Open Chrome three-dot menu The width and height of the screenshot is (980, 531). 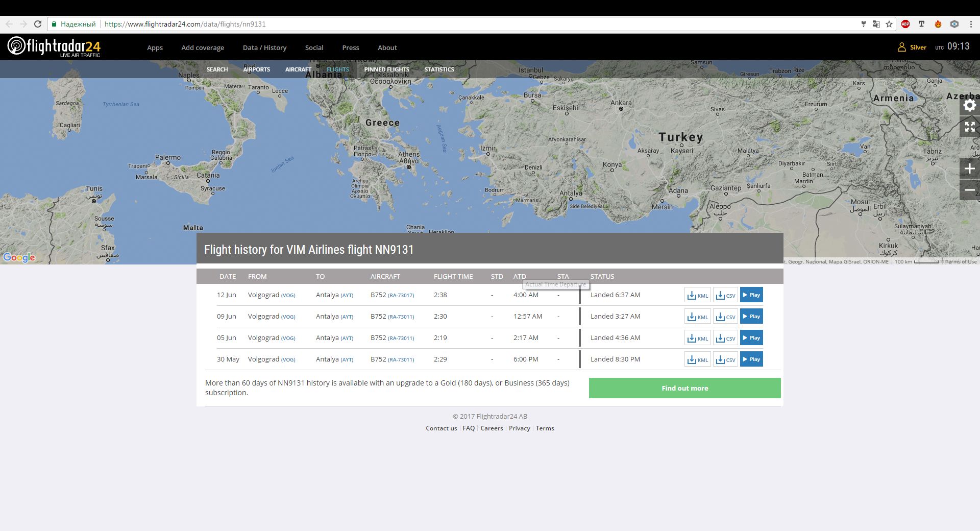pyautogui.click(x=971, y=24)
